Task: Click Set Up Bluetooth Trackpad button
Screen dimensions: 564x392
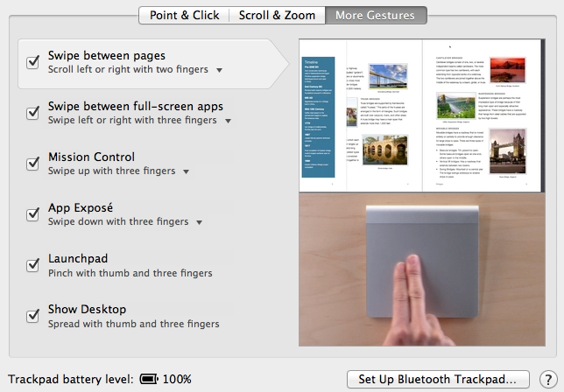Action: (438, 379)
